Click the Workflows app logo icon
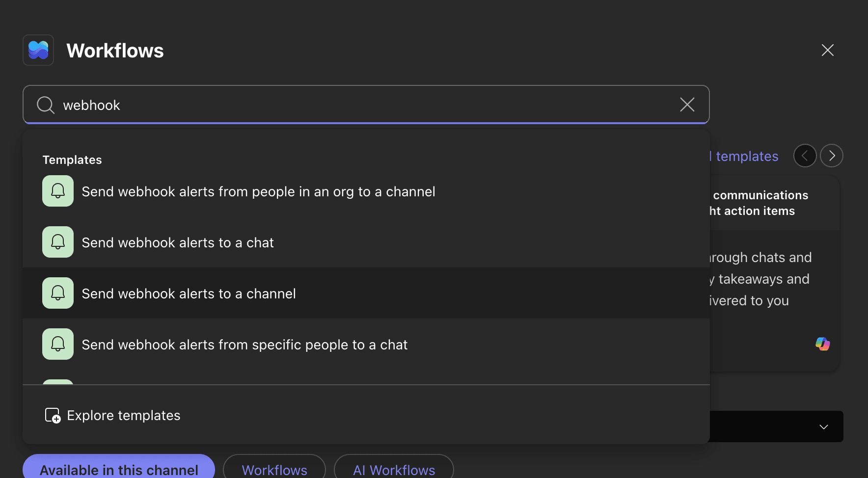This screenshot has height=478, width=868. [38, 50]
